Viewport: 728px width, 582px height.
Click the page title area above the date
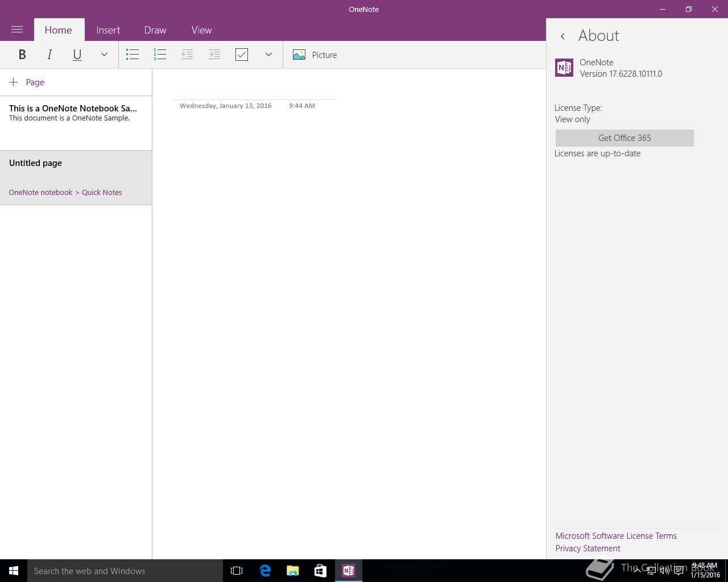(255, 89)
